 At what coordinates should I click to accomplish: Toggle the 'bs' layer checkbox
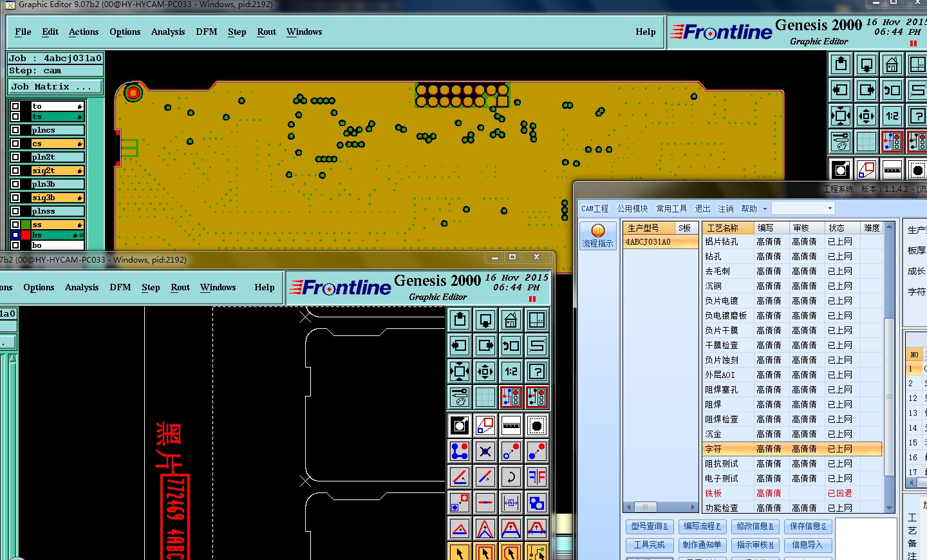(15, 235)
